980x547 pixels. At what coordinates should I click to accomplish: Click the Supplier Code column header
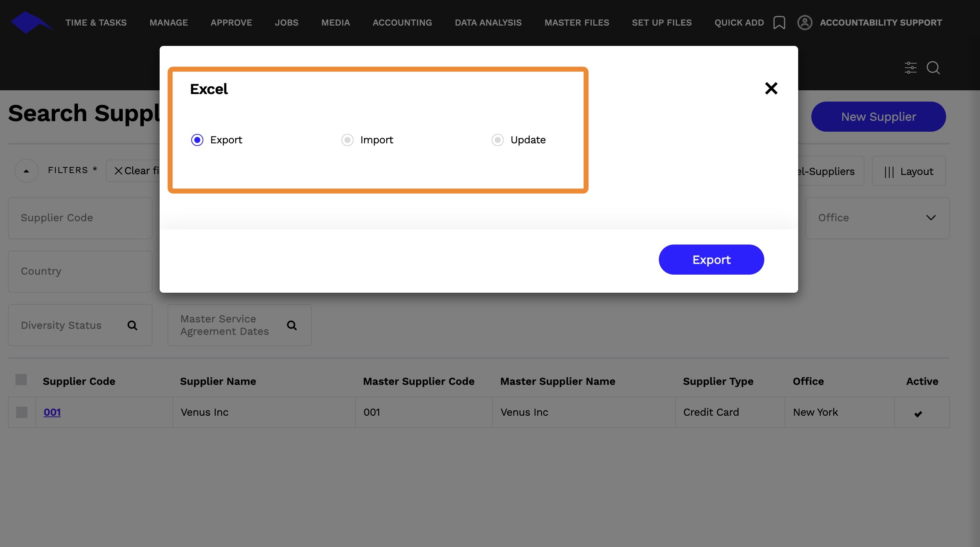pos(79,381)
